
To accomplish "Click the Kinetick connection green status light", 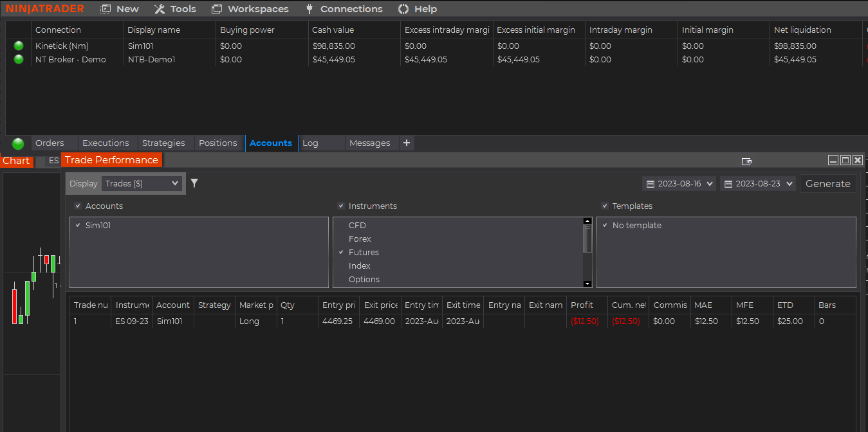I will 19,46.
